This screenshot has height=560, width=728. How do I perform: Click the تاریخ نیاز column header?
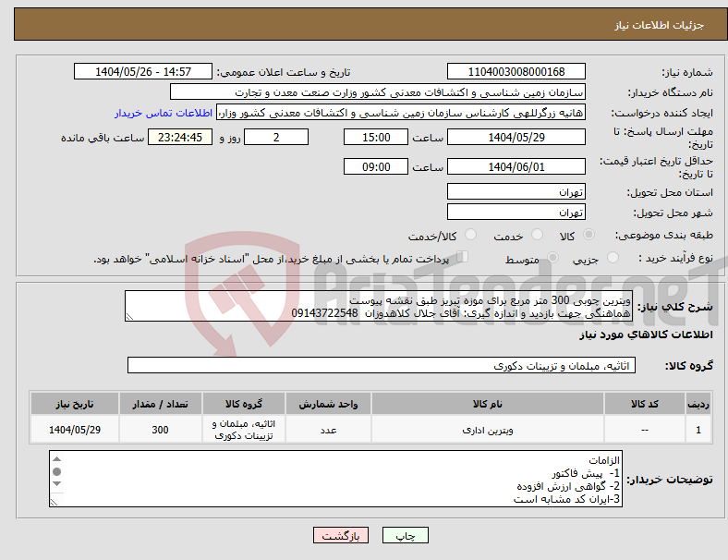point(75,404)
